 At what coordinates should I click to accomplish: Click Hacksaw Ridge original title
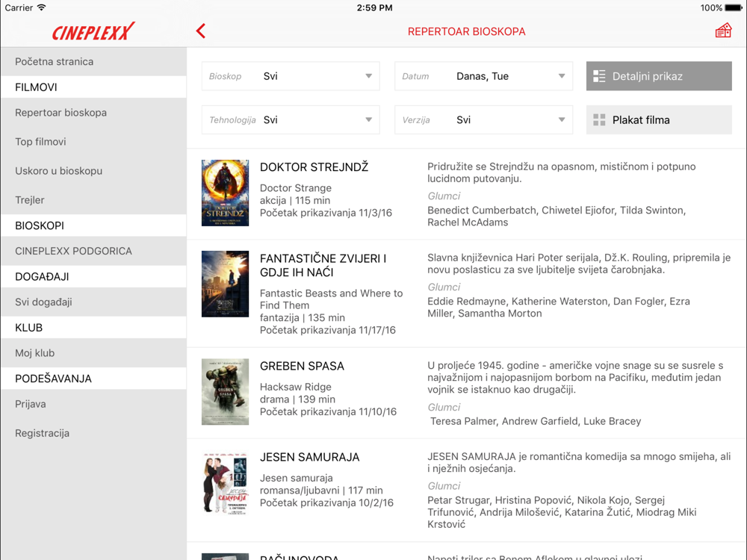(x=295, y=387)
